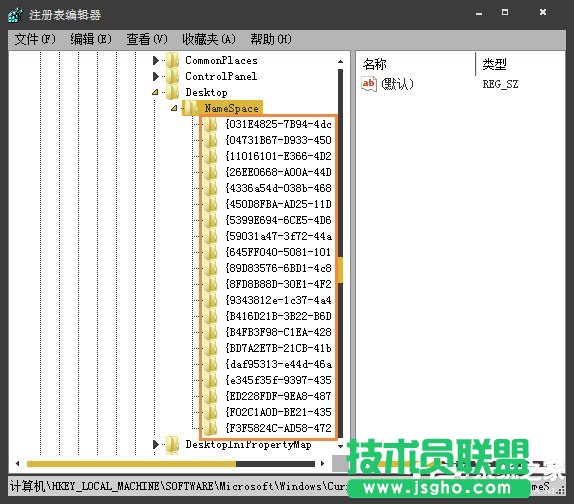Click folder icon of {daf95313-e44d-46a

(210, 364)
